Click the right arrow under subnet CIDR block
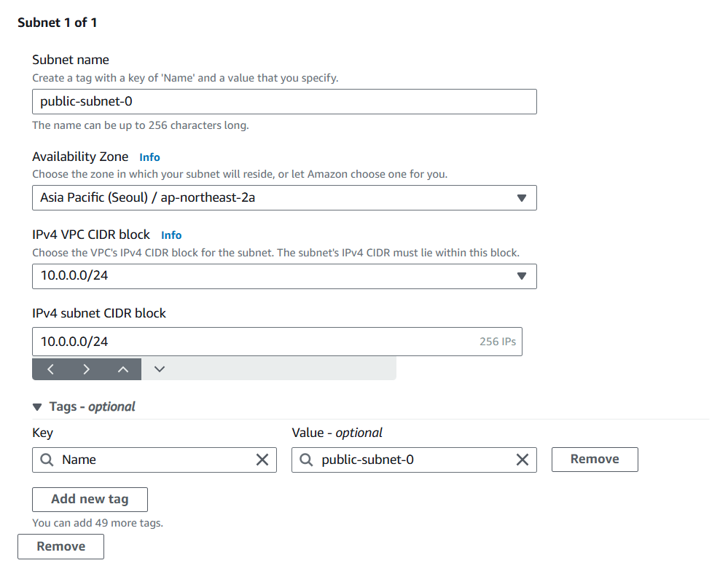Screen dimensions: 728x563 87,369
